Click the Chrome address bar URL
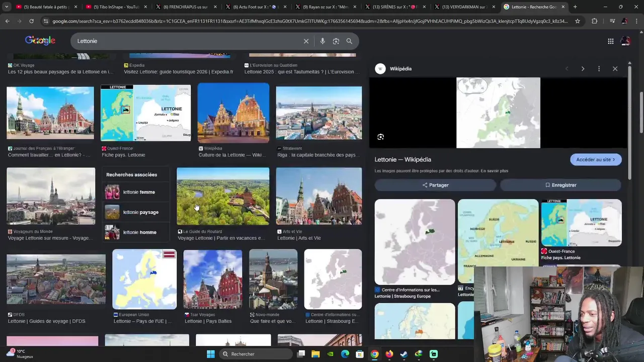644x362 pixels. click(x=310, y=21)
